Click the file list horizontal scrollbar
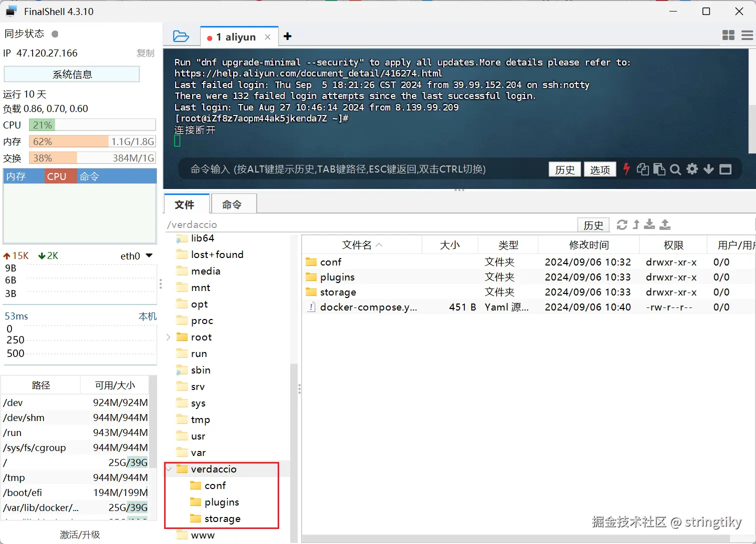The height and width of the screenshot is (544, 756). point(515,539)
